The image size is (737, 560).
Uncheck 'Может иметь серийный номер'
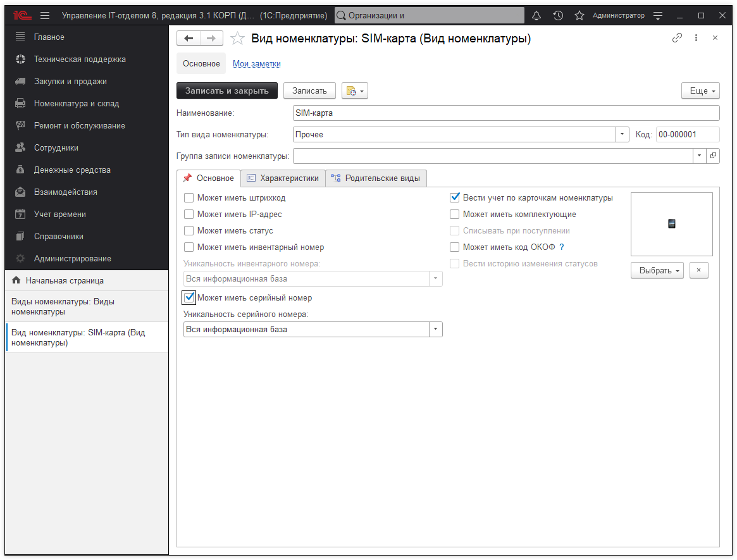[189, 297]
